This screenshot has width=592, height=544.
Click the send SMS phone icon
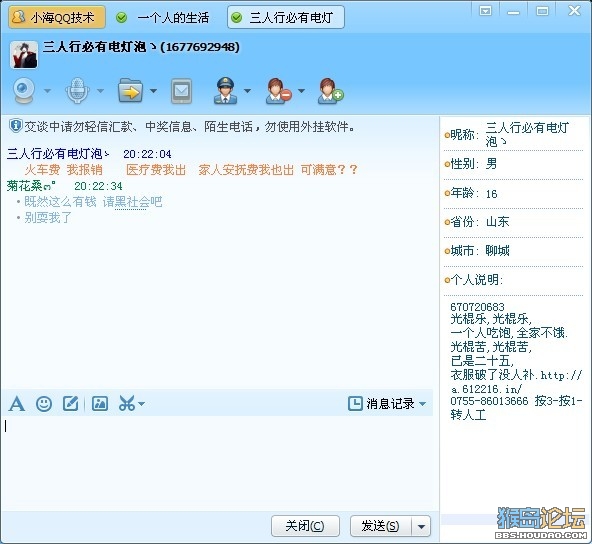coord(182,91)
